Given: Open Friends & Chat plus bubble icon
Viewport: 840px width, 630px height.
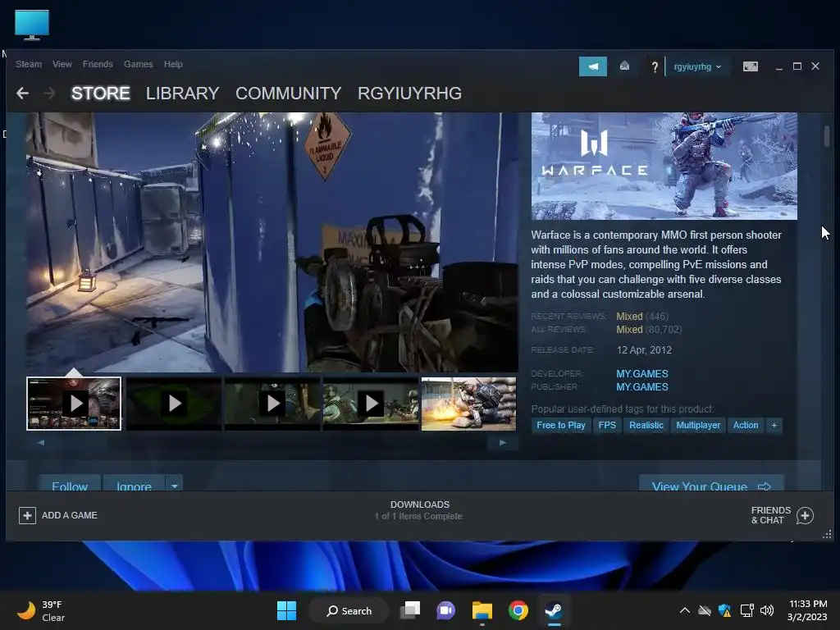Looking at the screenshot, I should tap(805, 515).
